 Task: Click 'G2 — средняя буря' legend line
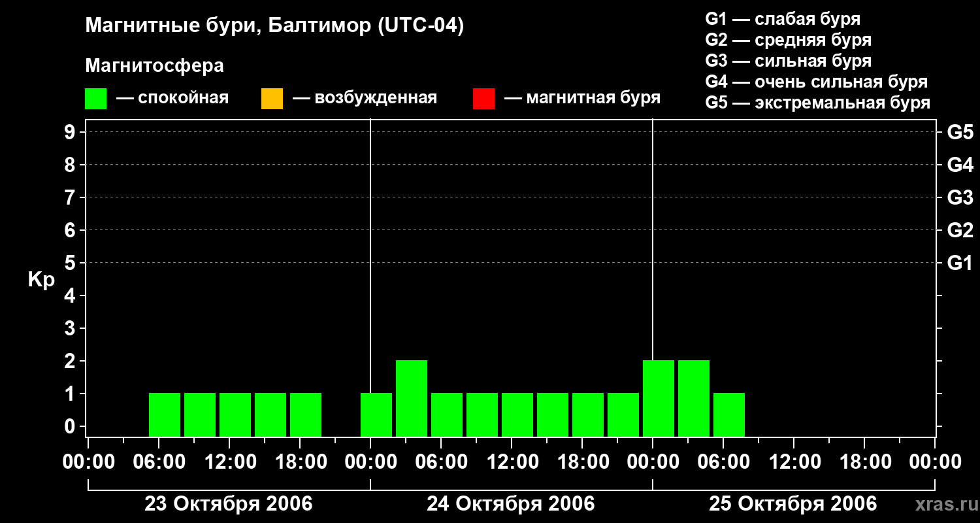pos(788,40)
